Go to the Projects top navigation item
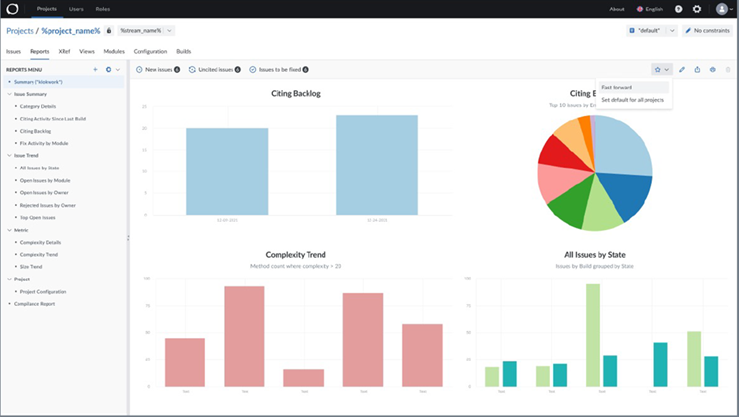 click(x=47, y=9)
